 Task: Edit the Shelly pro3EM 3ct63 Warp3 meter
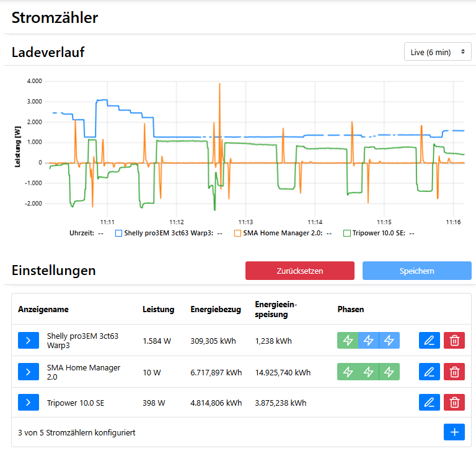(x=428, y=340)
